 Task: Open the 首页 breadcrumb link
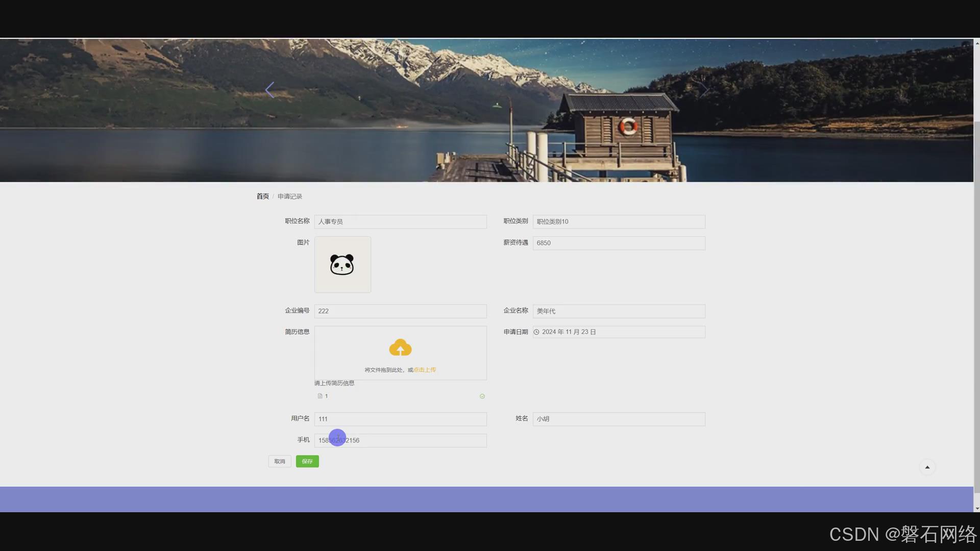tap(262, 196)
